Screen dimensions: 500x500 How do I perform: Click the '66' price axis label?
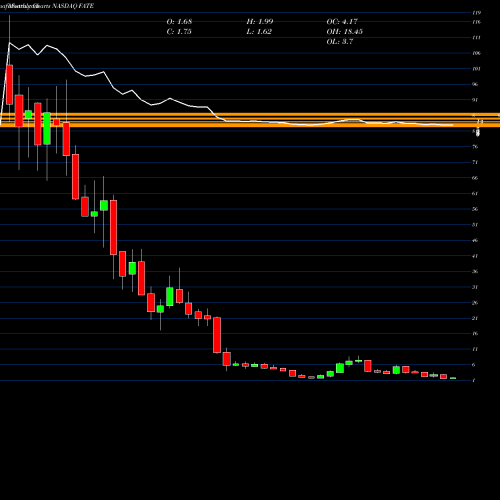click(475, 178)
